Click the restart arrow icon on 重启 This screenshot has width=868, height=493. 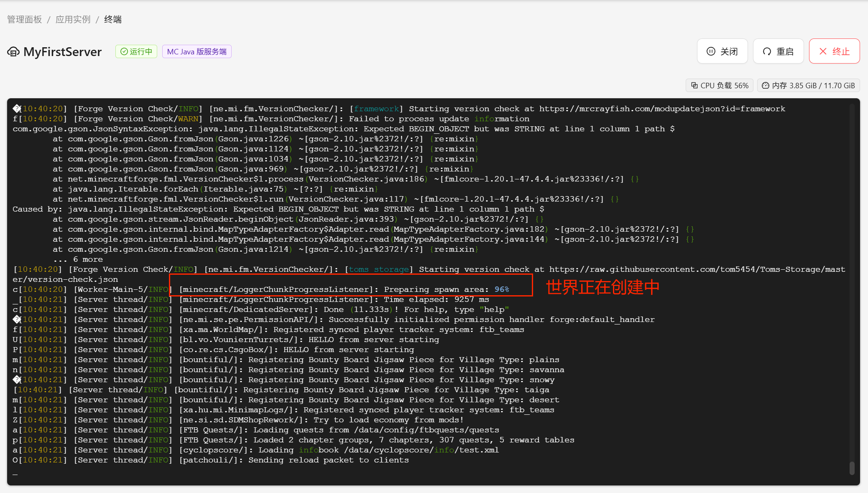[767, 51]
